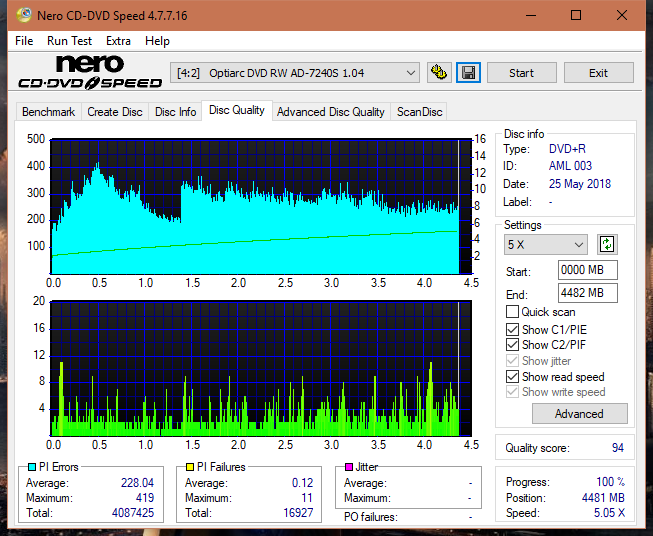Switch to the Benchmark tab
Viewport: 653px width, 536px height.
[49, 112]
